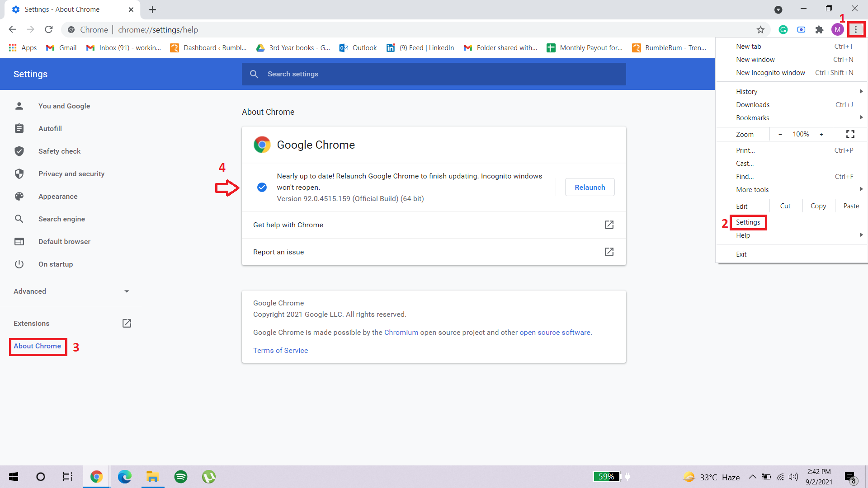This screenshot has width=868, height=488.
Task: Open Windows Start menu
Action: (x=14, y=477)
